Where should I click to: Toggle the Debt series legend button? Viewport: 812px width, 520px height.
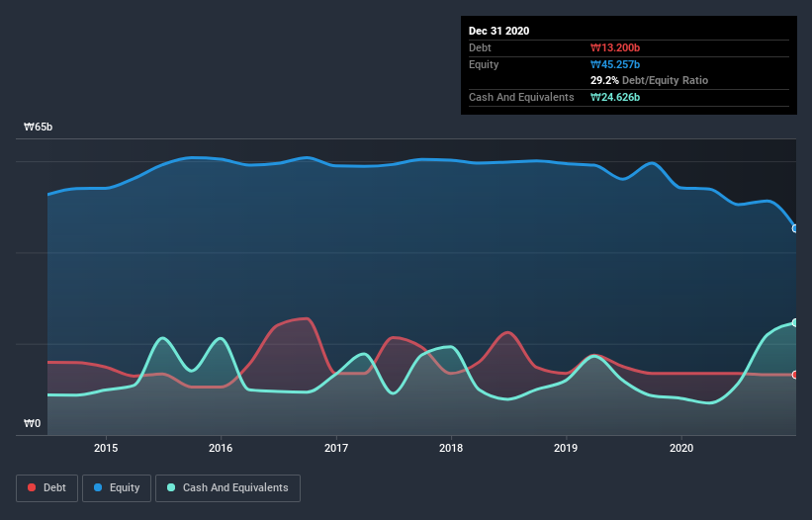pos(46,488)
